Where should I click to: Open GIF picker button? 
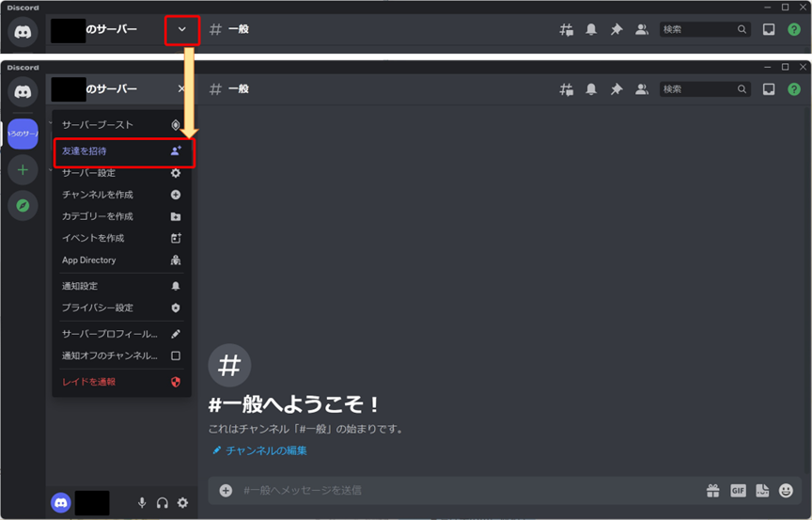738,491
